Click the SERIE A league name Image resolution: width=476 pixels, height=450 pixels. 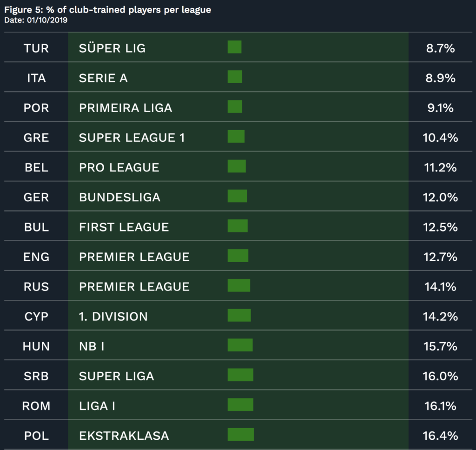tap(103, 78)
